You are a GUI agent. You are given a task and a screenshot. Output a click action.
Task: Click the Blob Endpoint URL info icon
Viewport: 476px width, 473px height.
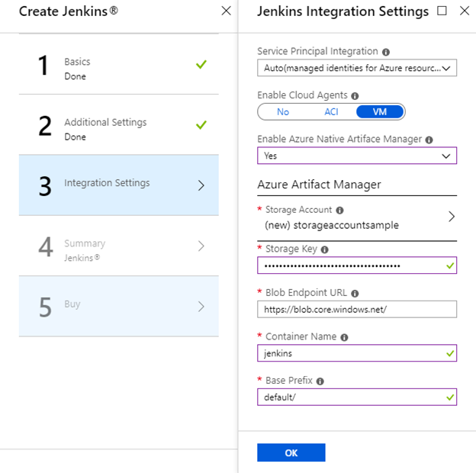coord(355,293)
